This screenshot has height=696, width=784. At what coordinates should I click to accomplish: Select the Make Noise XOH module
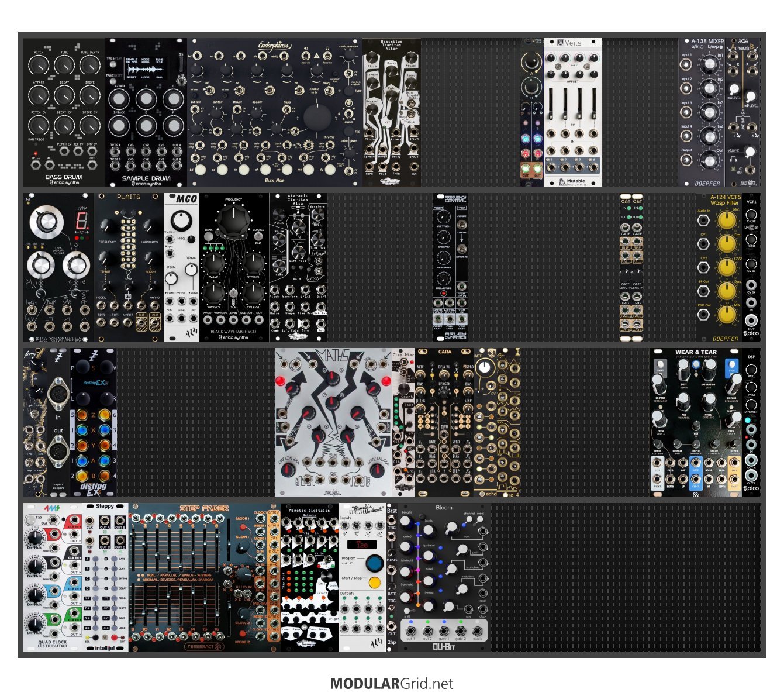pyautogui.click(x=742, y=113)
